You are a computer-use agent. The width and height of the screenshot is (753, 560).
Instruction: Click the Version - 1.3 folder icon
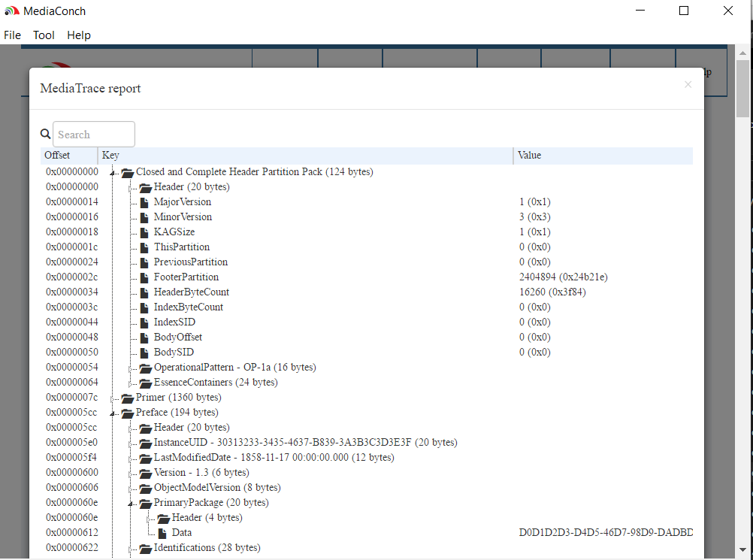(146, 473)
